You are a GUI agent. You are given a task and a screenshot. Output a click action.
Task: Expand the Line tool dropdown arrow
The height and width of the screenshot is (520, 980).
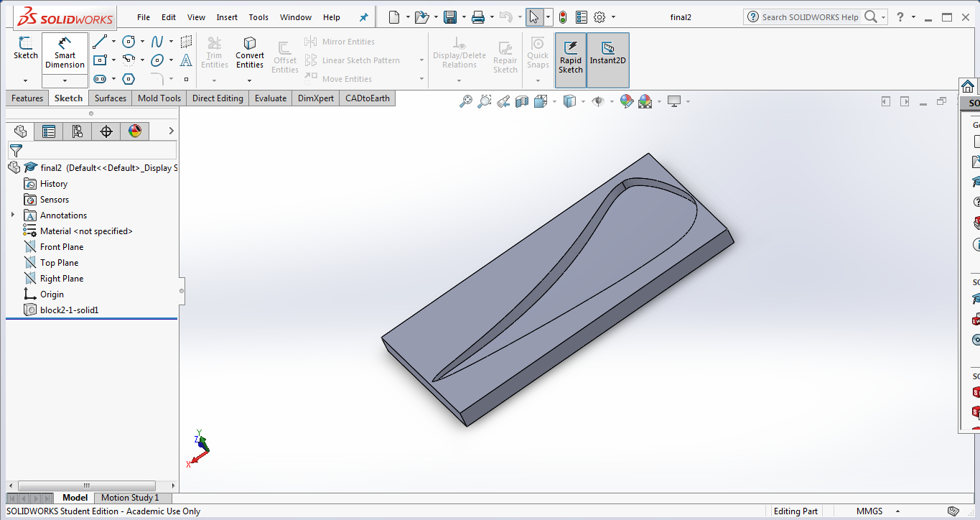113,42
